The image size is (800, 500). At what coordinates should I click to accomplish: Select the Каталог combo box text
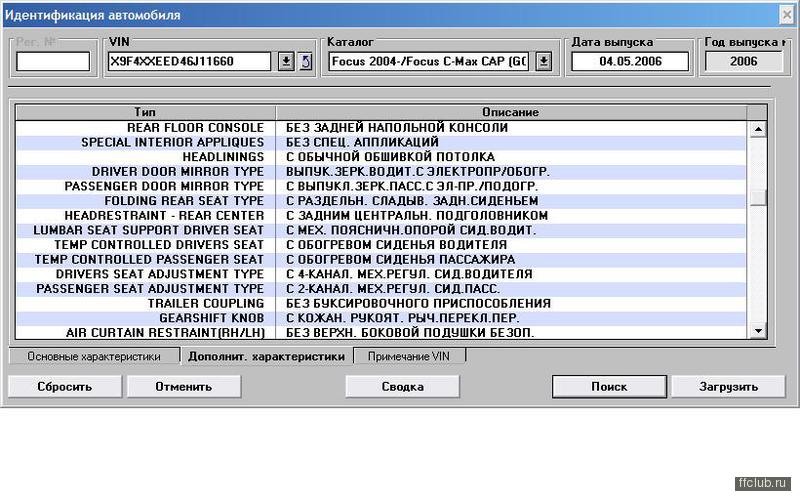tap(429, 62)
